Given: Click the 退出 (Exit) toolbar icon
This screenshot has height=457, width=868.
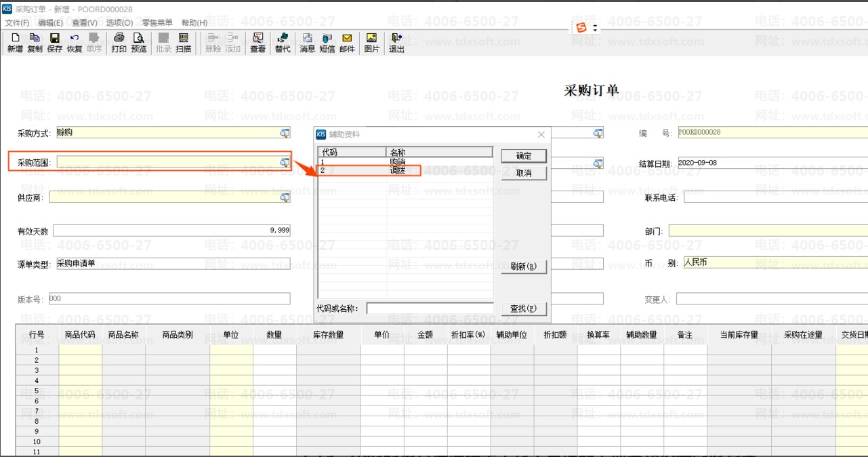Looking at the screenshot, I should (x=396, y=43).
